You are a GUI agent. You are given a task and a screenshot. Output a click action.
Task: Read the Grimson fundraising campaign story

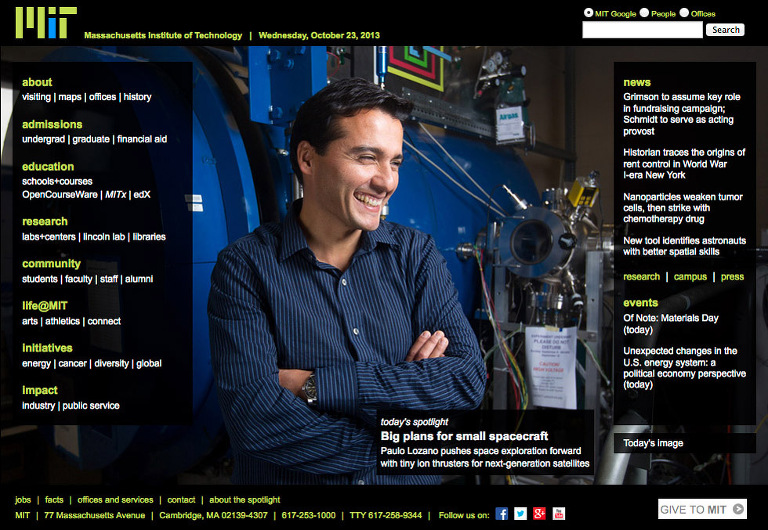(682, 114)
